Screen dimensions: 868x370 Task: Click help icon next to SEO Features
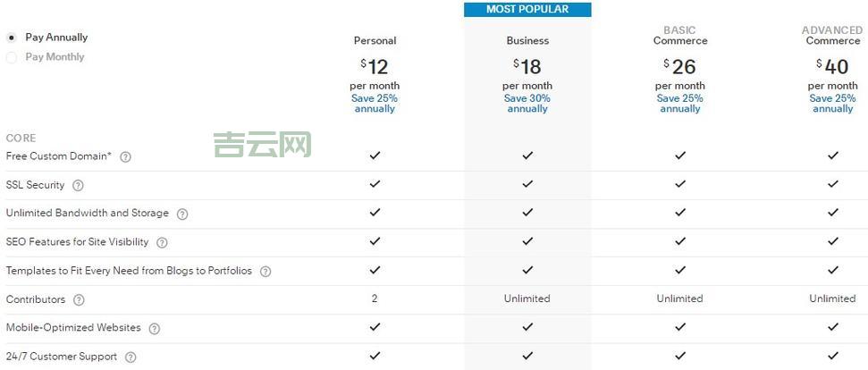point(162,242)
